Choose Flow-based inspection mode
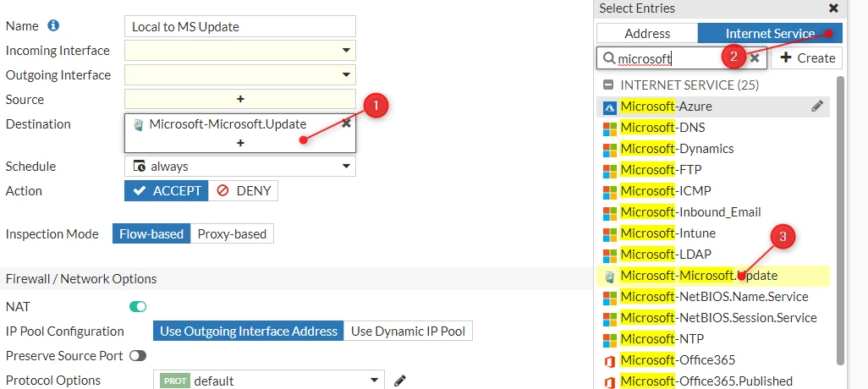Viewport: 868px width, 389px height. click(151, 234)
